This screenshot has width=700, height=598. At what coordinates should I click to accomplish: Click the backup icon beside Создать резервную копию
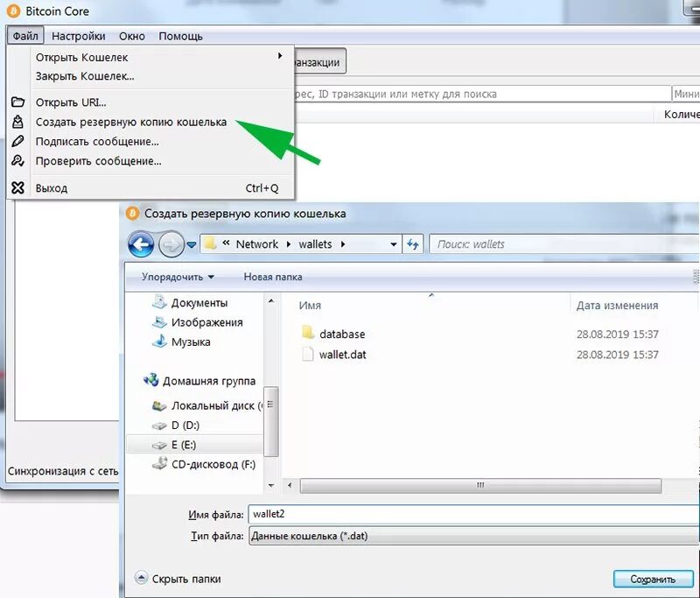[x=17, y=122]
